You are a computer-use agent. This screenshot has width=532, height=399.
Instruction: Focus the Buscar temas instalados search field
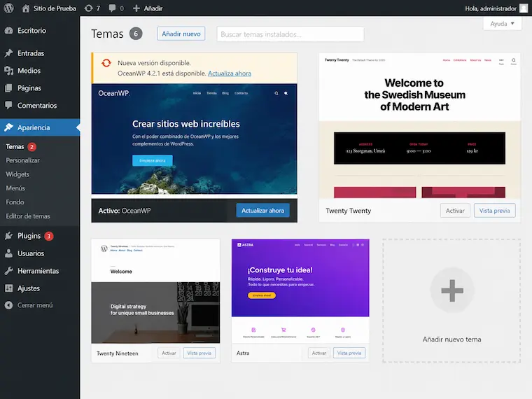290,34
